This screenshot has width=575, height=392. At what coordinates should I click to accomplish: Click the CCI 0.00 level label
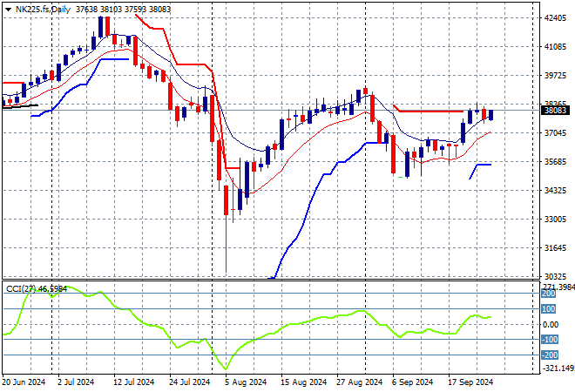551,325
